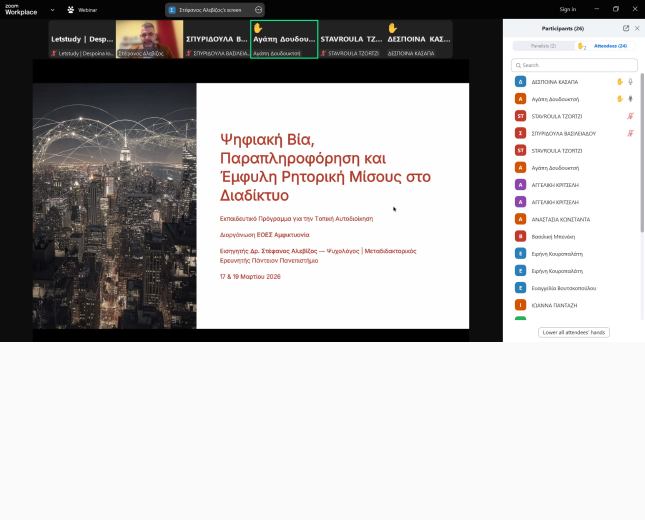Click the Webinar paw icon in title bar

click(71, 9)
